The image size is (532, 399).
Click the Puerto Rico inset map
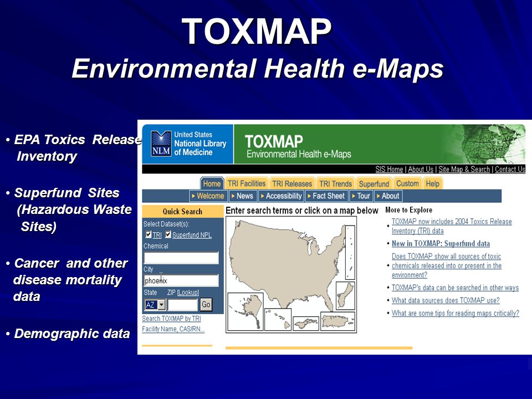(x=338, y=321)
